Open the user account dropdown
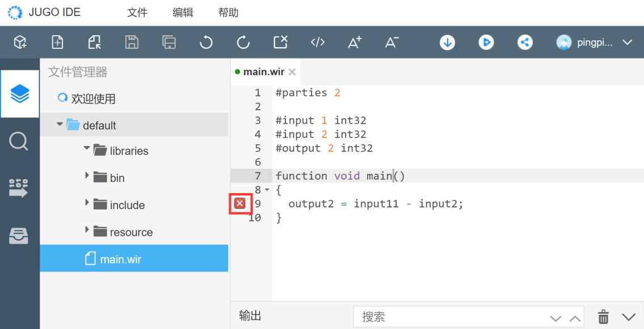Image resolution: width=644 pixels, height=329 pixels. pyautogui.click(x=627, y=43)
